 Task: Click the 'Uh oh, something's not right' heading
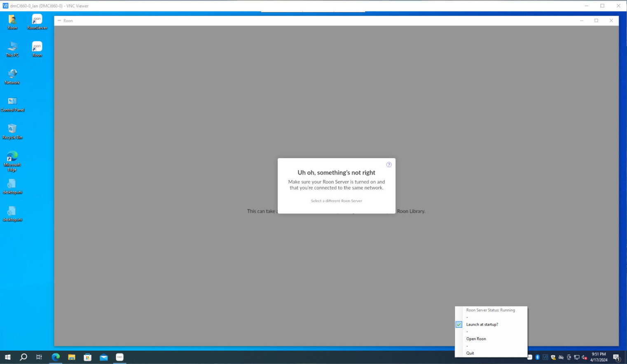[336, 173]
